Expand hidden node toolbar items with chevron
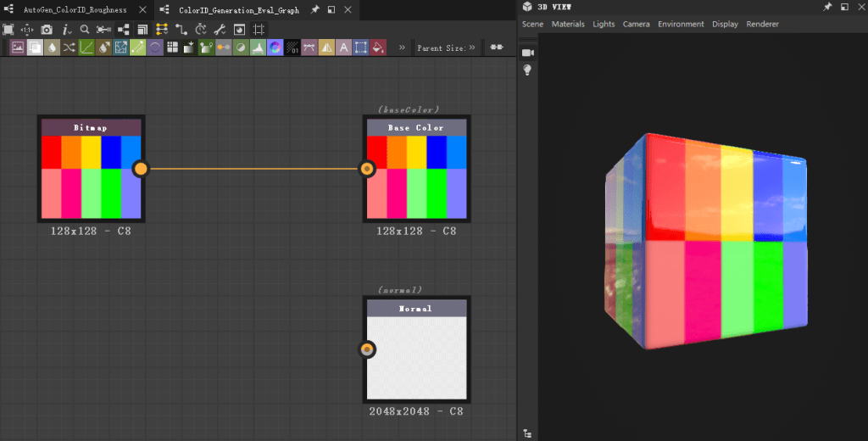The height and width of the screenshot is (441, 868). point(401,47)
